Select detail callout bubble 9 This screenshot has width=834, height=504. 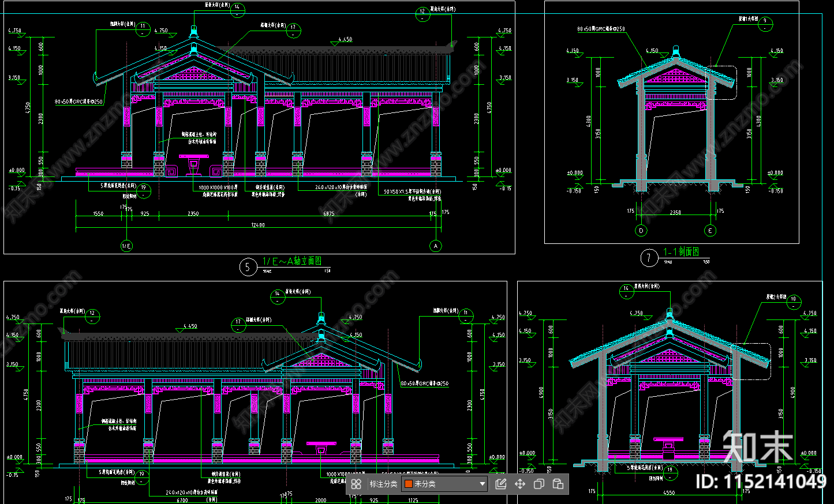(x=765, y=23)
